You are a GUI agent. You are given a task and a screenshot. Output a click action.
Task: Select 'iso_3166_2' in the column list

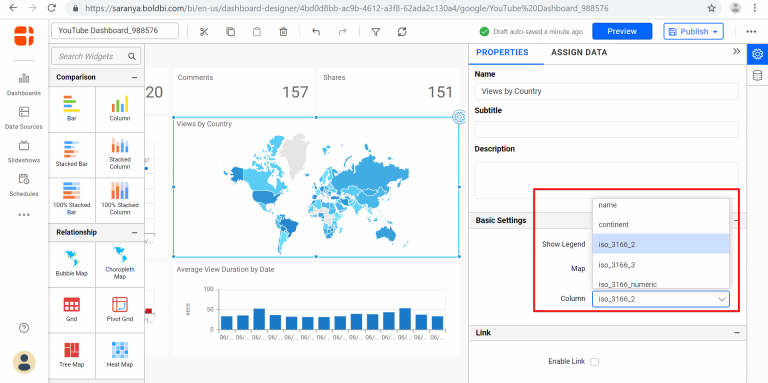[x=661, y=244]
